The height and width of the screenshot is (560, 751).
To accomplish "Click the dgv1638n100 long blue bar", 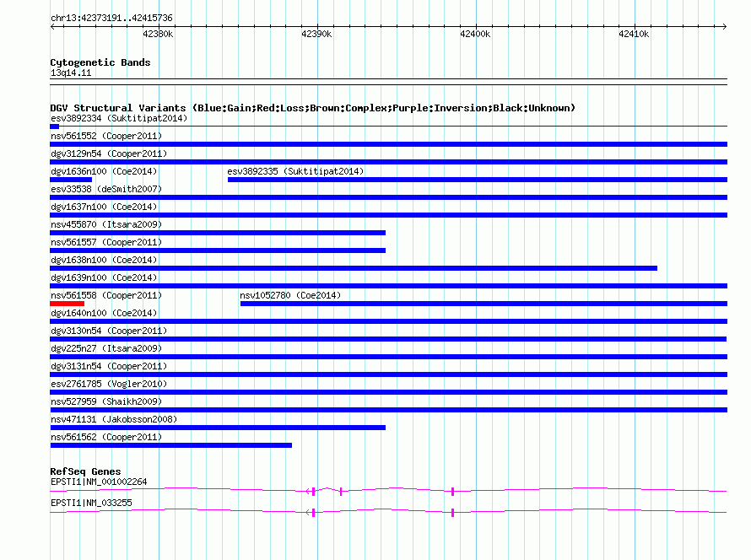I will click(x=354, y=268).
